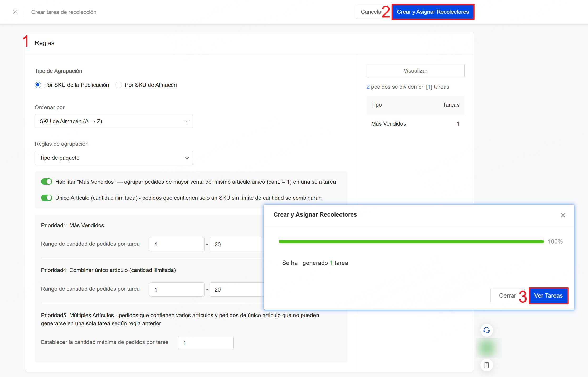Close the Crear tarea de recolección page
Viewport: 588px width, 377px height.
(x=16, y=12)
